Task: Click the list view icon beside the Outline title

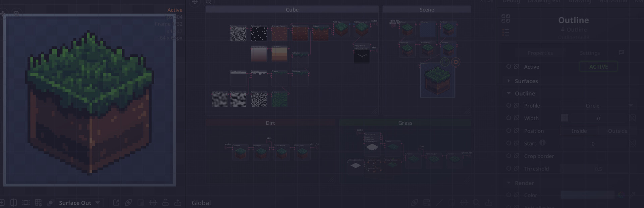Action: pyautogui.click(x=505, y=33)
